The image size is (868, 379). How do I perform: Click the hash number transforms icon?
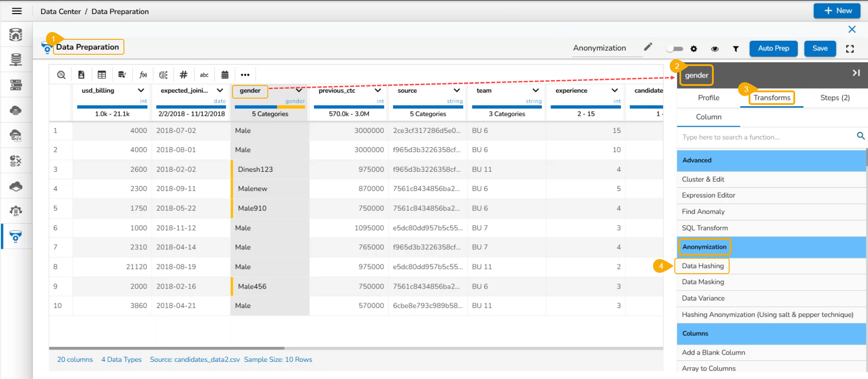click(183, 75)
